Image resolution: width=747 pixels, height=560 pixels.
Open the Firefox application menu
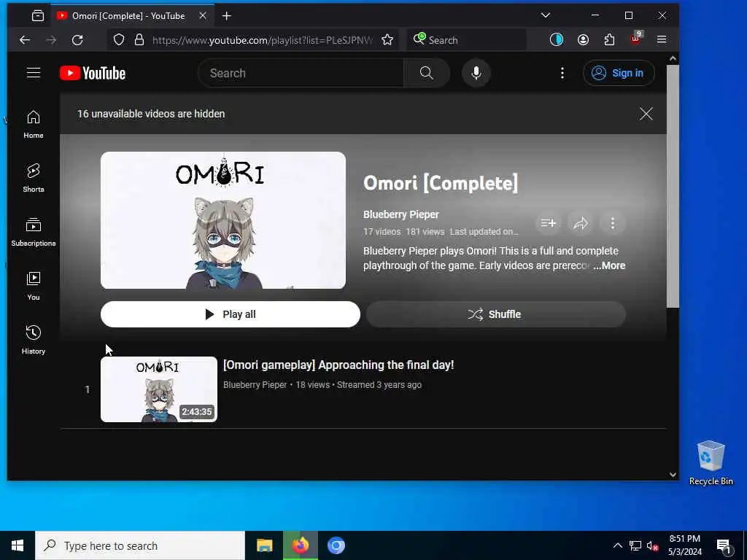pyautogui.click(x=661, y=40)
